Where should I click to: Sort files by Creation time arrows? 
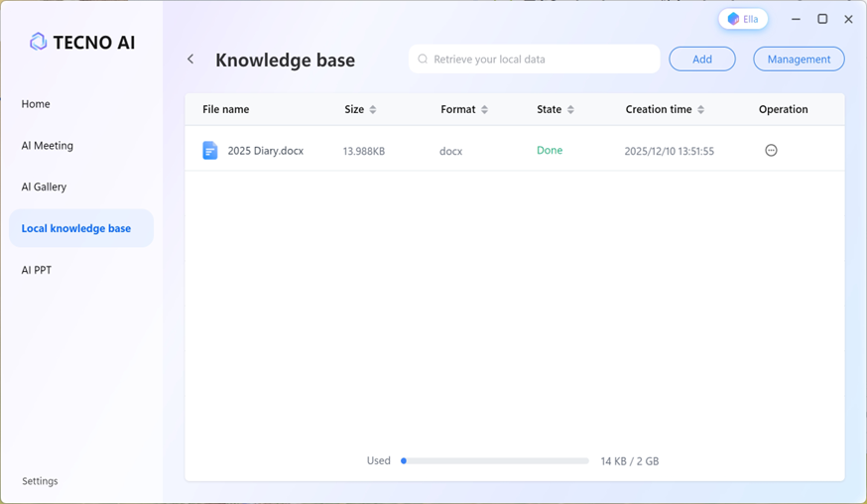tap(701, 110)
